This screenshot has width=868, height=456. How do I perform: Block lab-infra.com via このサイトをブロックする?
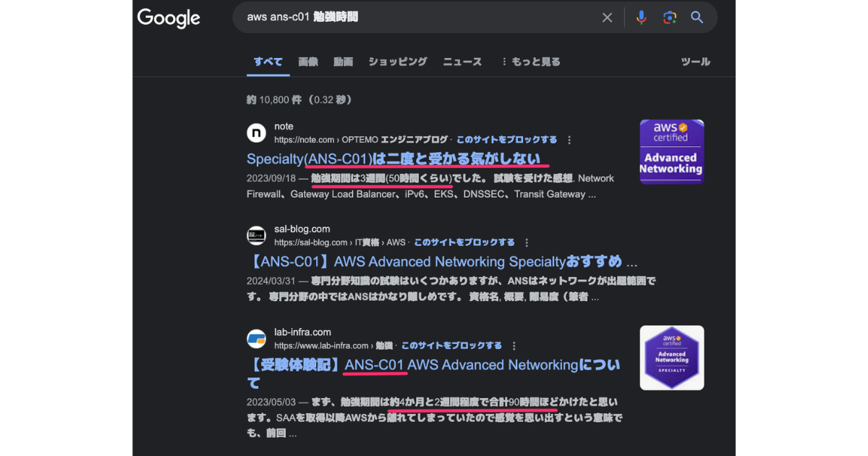tap(452, 346)
